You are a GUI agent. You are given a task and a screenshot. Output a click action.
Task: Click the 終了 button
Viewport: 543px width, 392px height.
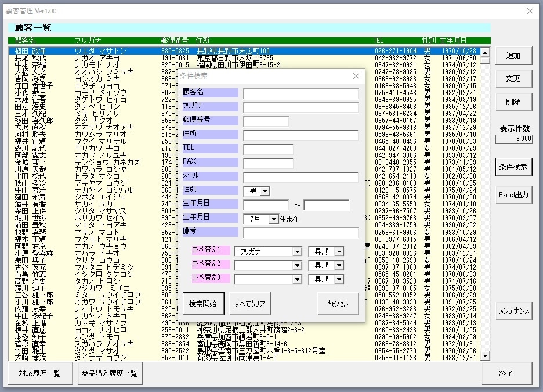tap(506, 373)
